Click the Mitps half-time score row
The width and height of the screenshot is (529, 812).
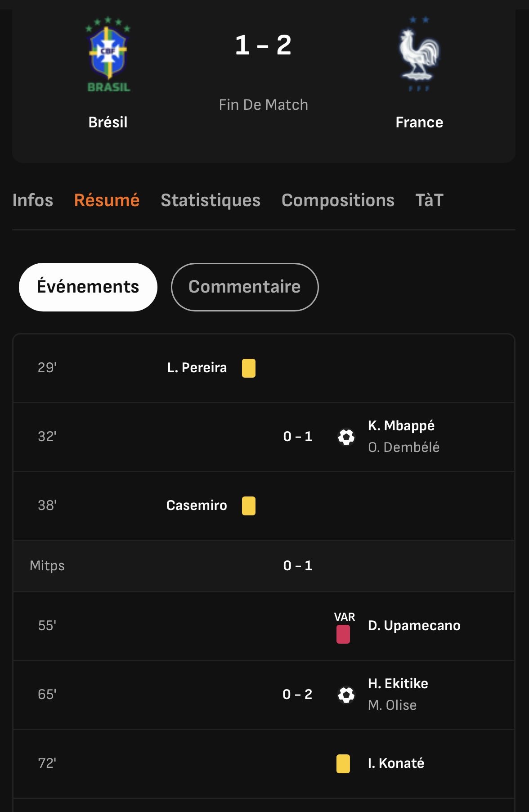(x=264, y=565)
